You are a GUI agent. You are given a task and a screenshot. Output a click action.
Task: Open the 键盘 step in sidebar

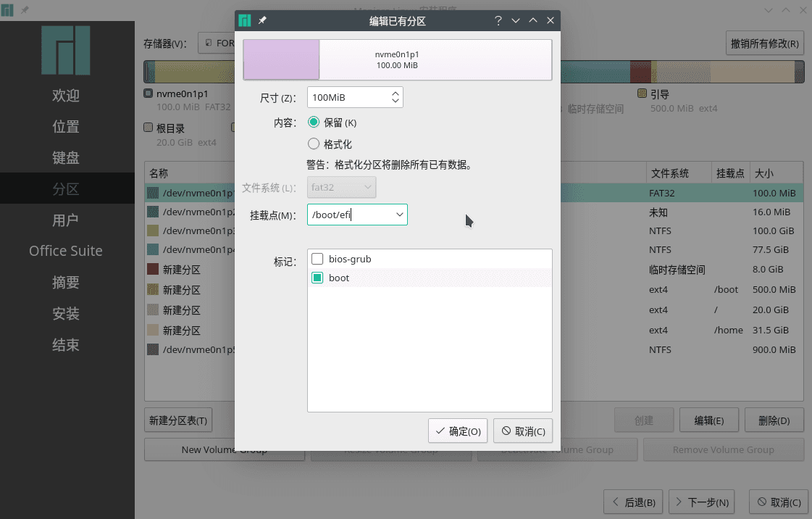tap(66, 158)
